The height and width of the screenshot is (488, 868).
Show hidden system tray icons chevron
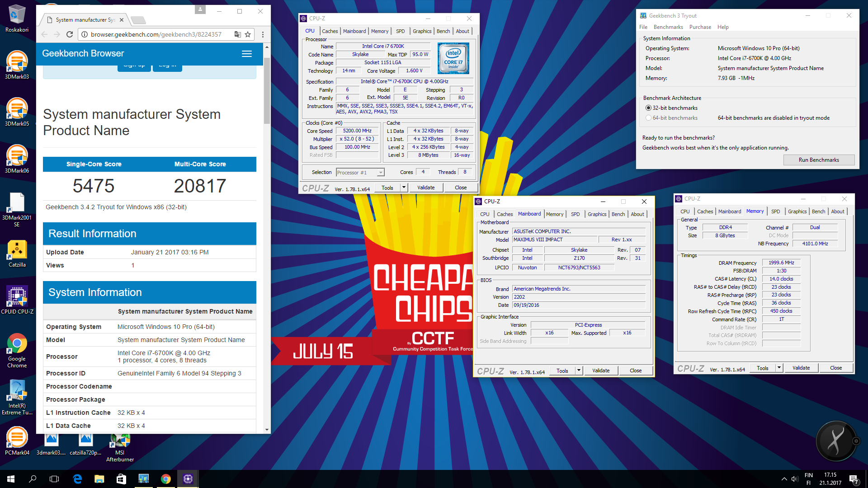(x=784, y=479)
